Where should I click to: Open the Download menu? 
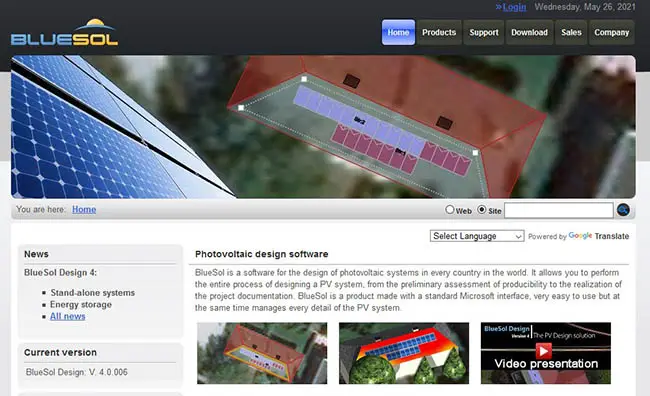pos(529,32)
